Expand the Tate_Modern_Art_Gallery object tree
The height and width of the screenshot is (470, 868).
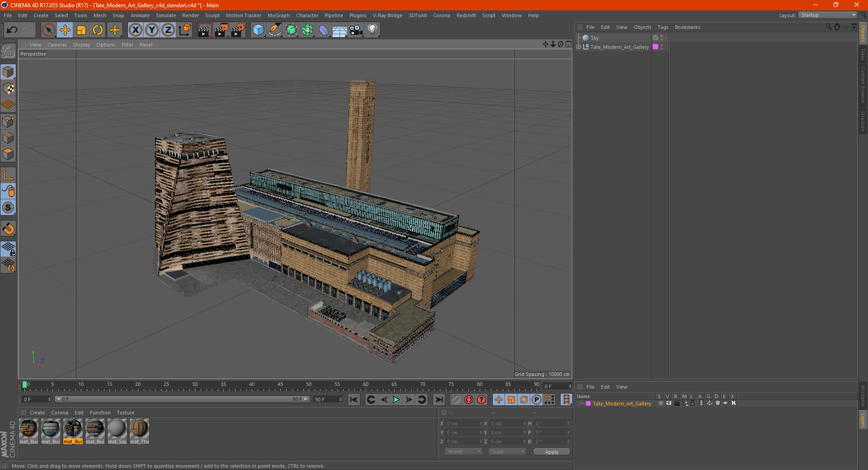tap(579, 47)
